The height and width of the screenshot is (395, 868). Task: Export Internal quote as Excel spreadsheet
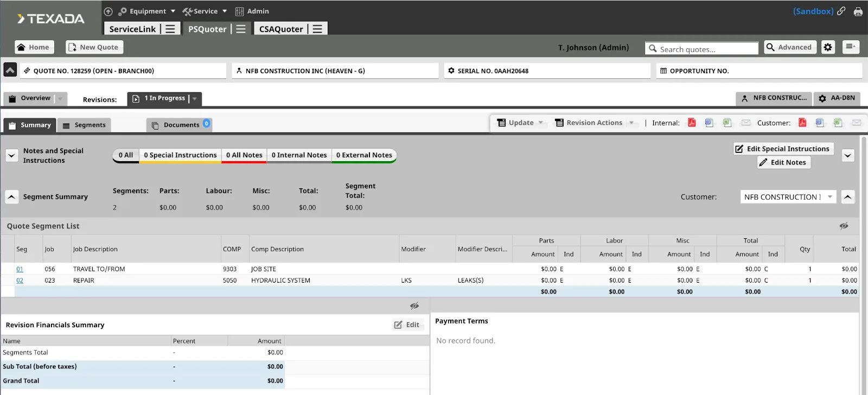pos(727,123)
